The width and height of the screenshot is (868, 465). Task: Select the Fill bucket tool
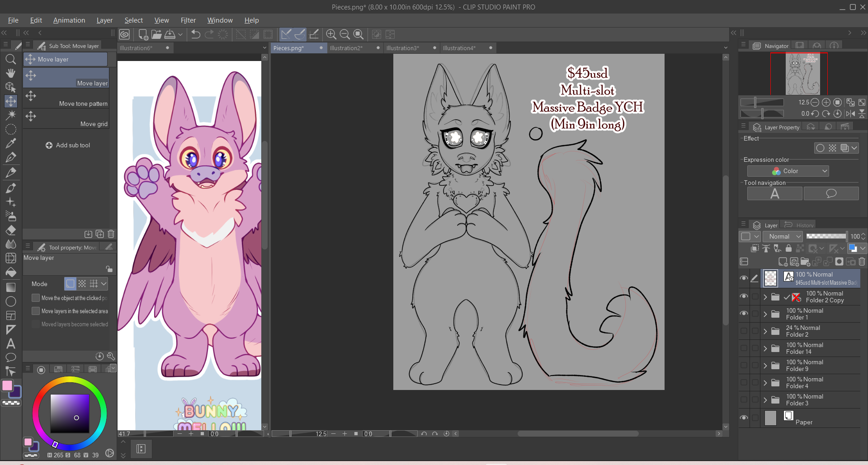11,272
